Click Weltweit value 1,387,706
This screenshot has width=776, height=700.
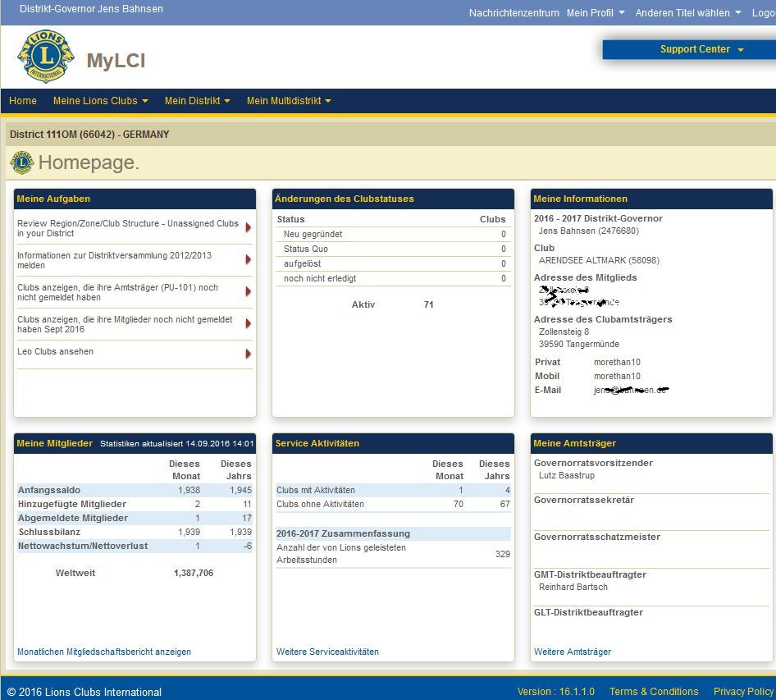(194, 573)
